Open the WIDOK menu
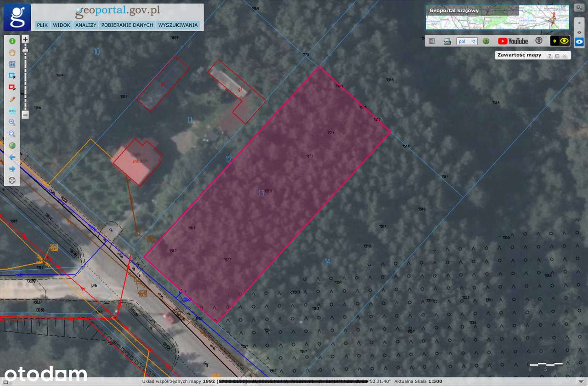This screenshot has height=386, width=588. click(x=62, y=25)
